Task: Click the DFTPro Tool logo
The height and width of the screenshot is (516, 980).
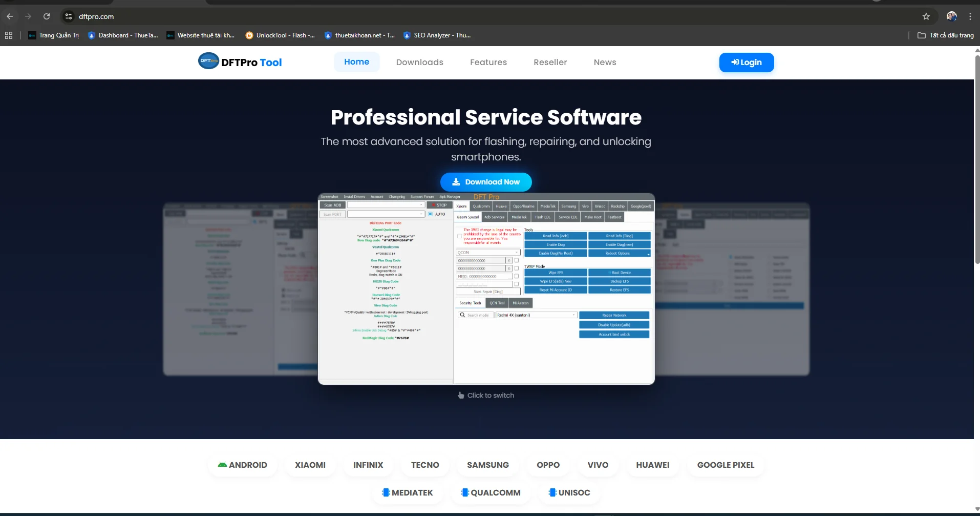Action: (x=240, y=62)
